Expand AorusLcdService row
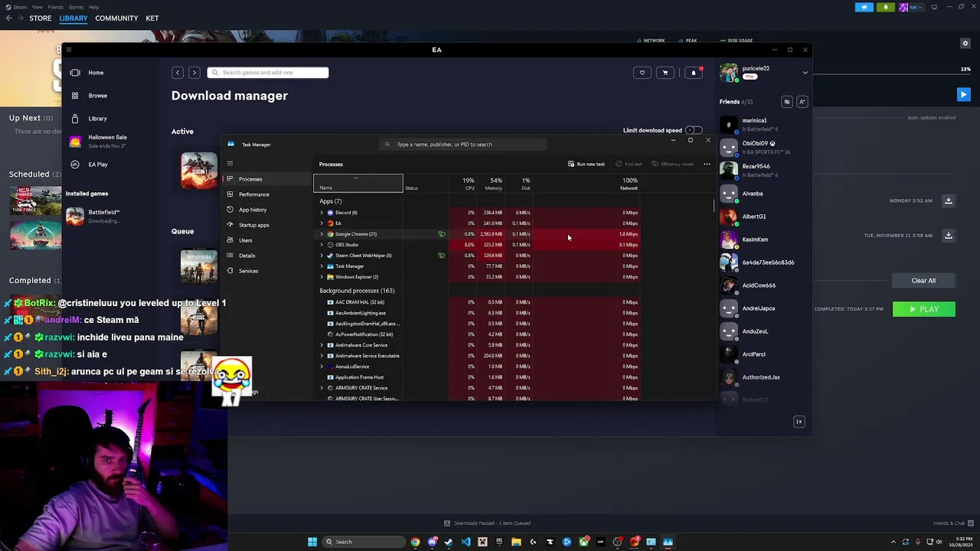This screenshot has height=551, width=980. 322,367
